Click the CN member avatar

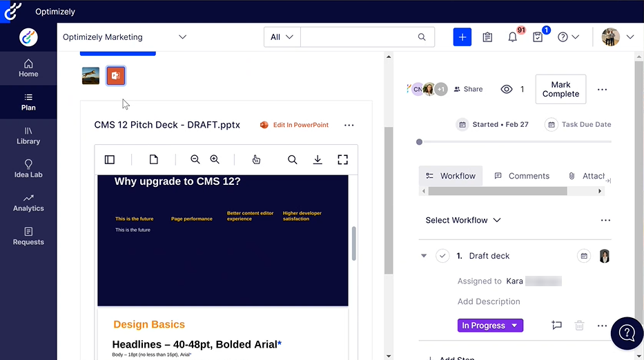(x=417, y=89)
